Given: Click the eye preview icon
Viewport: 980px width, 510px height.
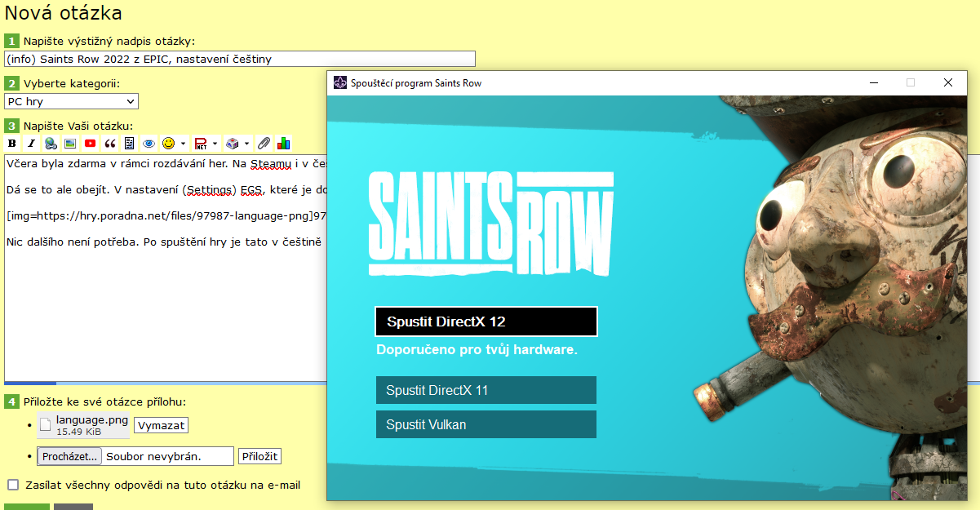Looking at the screenshot, I should coord(149,144).
